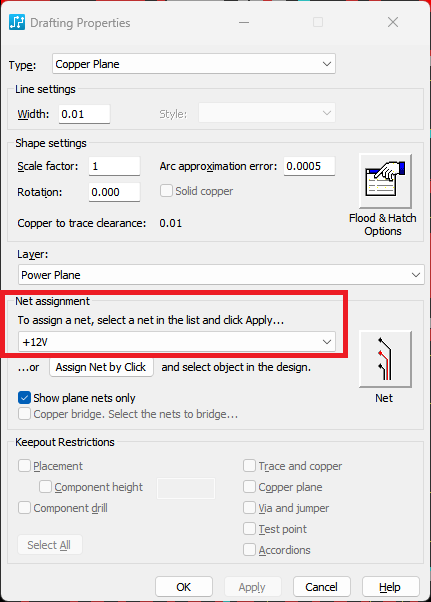The image size is (431, 602).
Task: Open the +12V net assignment dropdown
Action: point(177,342)
